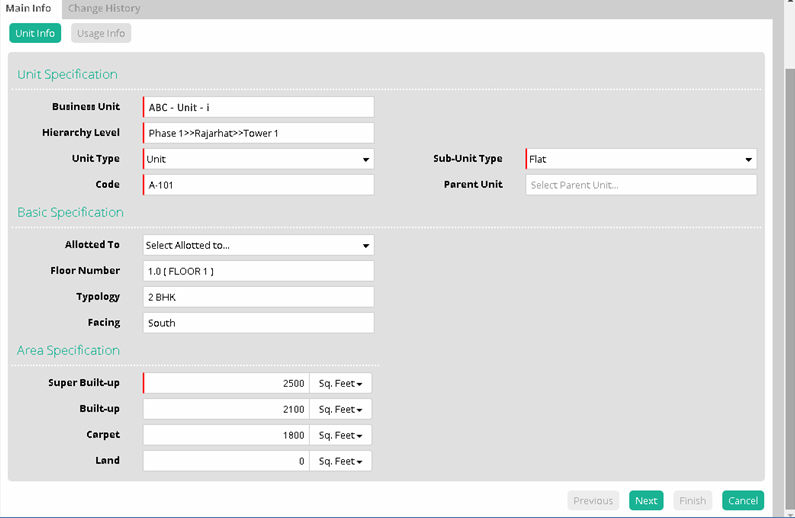
Task: Change Super Built-up unit Sq. Feet
Action: coord(340,383)
